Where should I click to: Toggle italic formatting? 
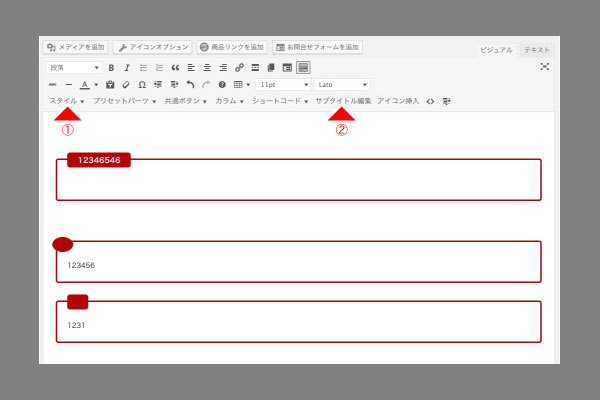click(x=127, y=68)
